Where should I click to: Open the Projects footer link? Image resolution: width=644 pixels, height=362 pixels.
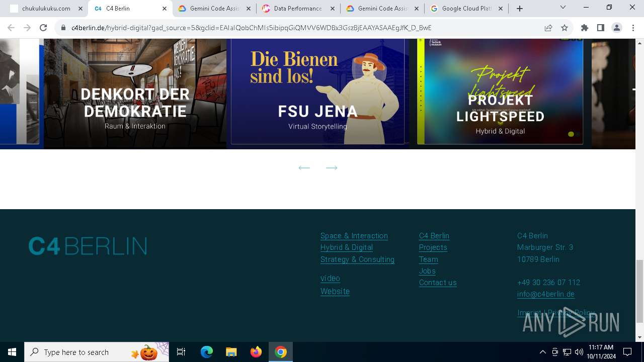[433, 247]
